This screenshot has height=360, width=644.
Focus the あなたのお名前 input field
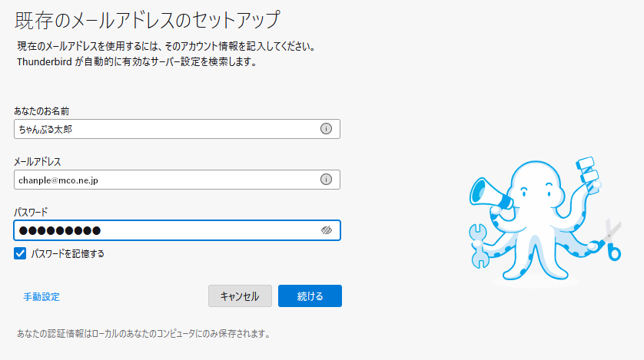[177, 129]
